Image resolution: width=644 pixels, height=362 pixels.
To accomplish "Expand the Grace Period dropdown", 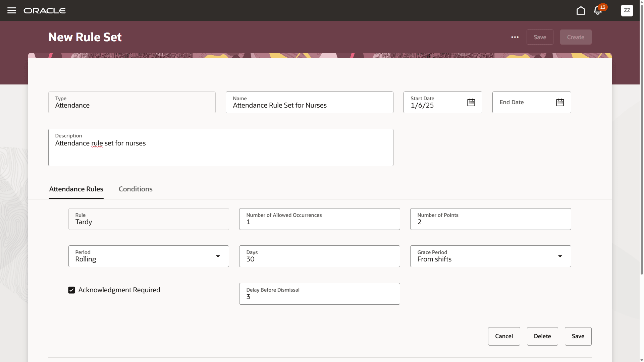I will (x=560, y=256).
